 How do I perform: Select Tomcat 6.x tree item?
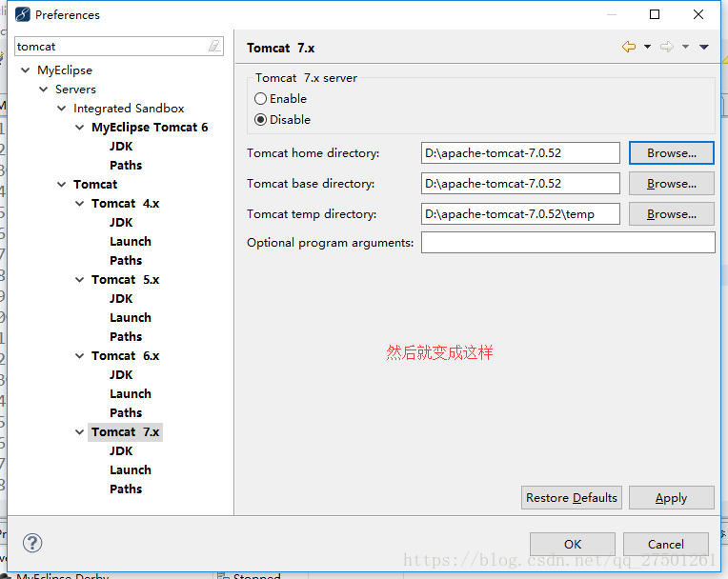tap(126, 356)
